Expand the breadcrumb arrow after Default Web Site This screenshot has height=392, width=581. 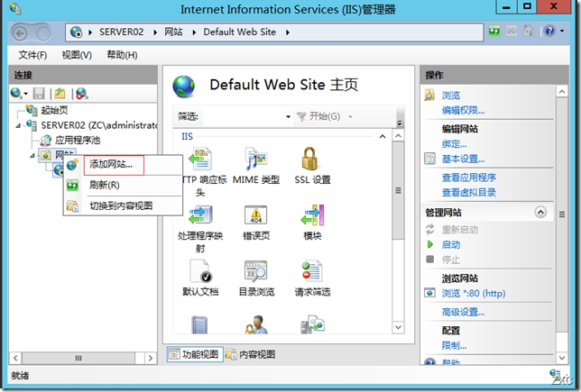tap(288, 32)
